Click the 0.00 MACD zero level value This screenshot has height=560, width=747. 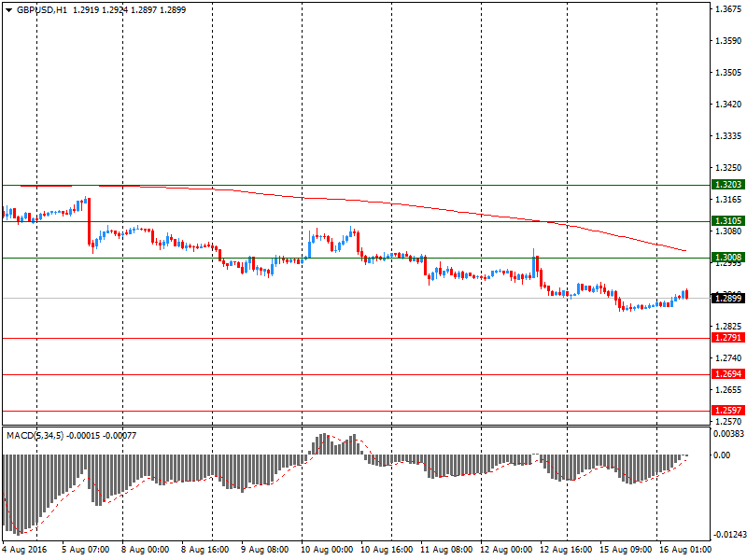pos(722,455)
